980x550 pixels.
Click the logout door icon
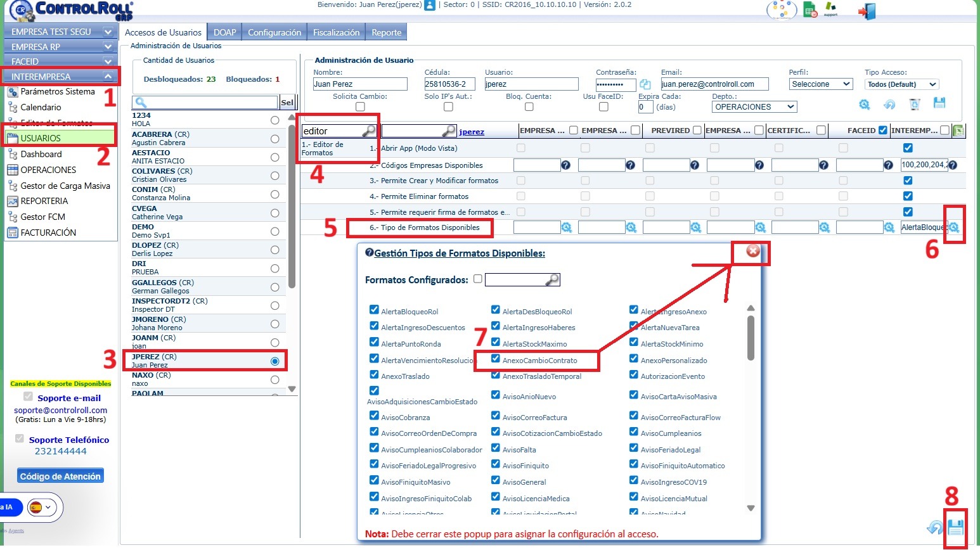pyautogui.click(x=867, y=11)
